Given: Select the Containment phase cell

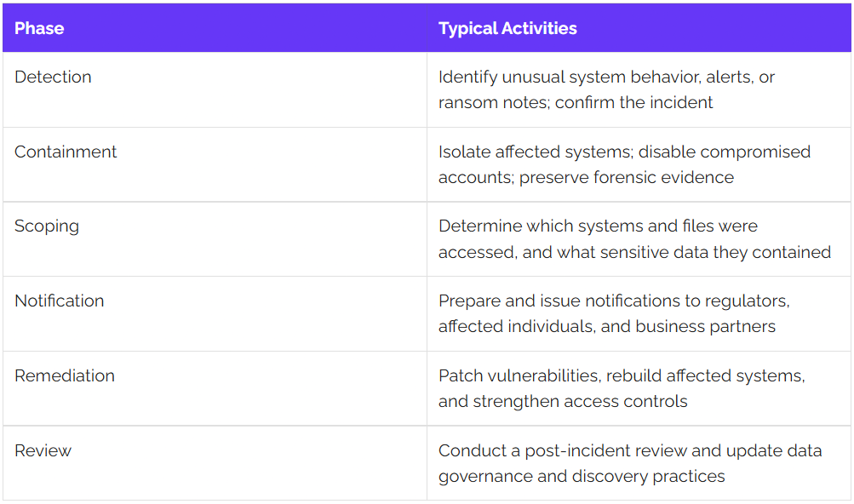Looking at the screenshot, I should (x=215, y=164).
